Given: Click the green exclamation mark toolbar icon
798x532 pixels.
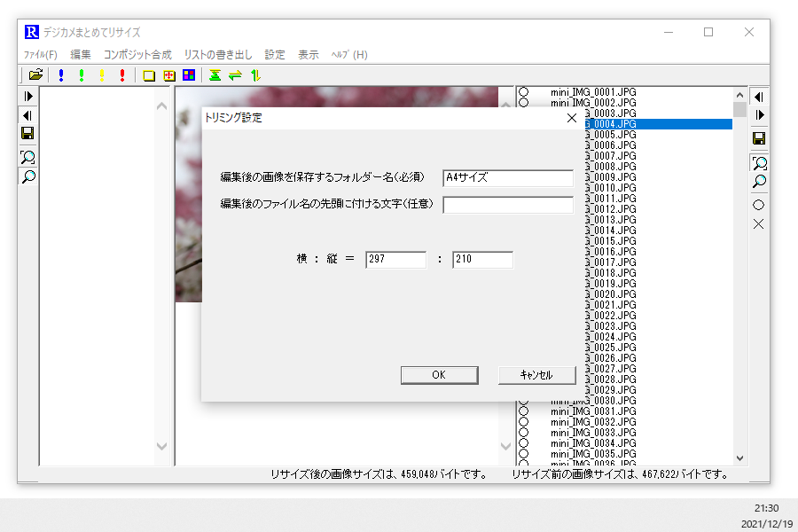Looking at the screenshot, I should pyautogui.click(x=82, y=75).
